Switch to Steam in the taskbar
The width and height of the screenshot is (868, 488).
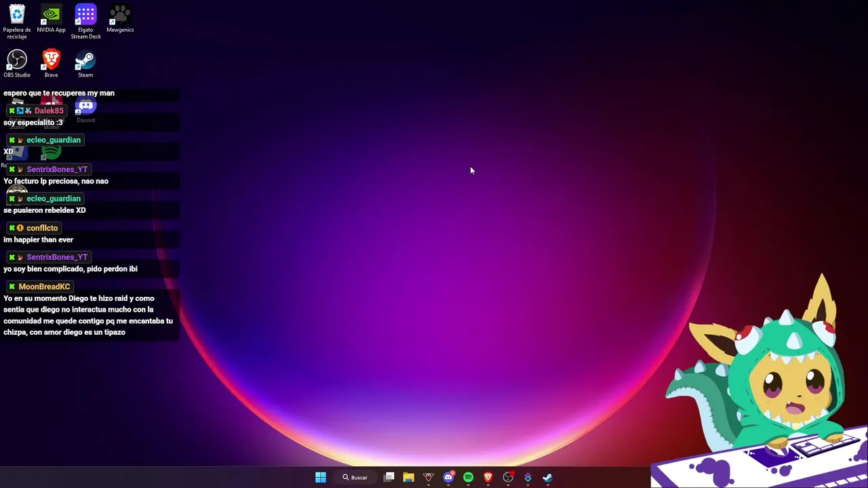tap(547, 477)
